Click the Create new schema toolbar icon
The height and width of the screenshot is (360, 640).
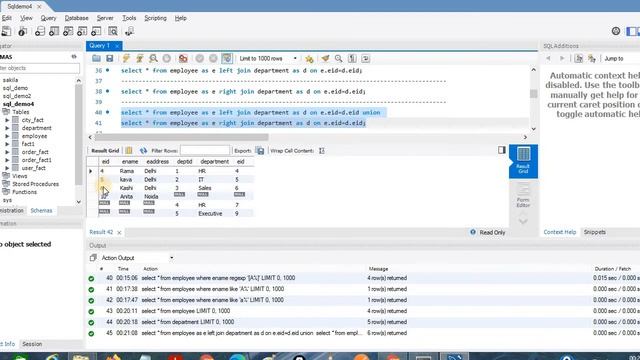[x=40, y=31]
